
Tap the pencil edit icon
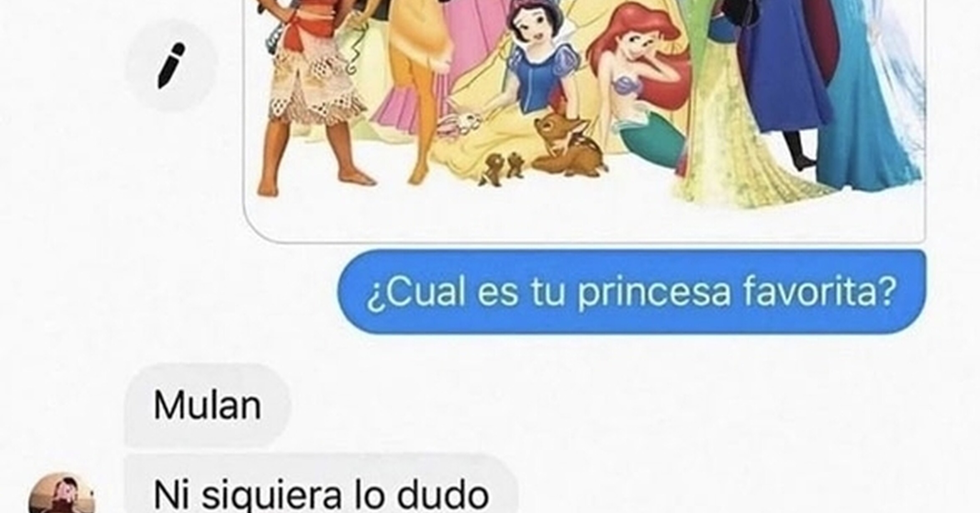point(171,66)
